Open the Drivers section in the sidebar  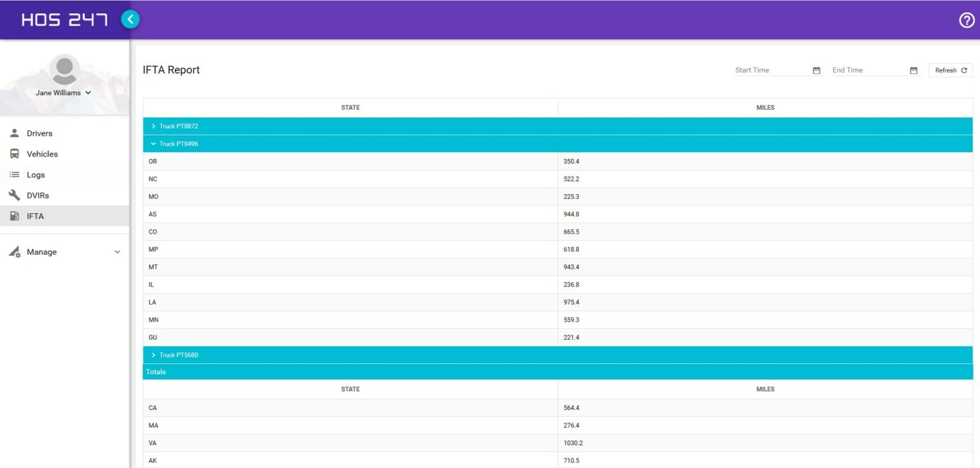coord(39,133)
